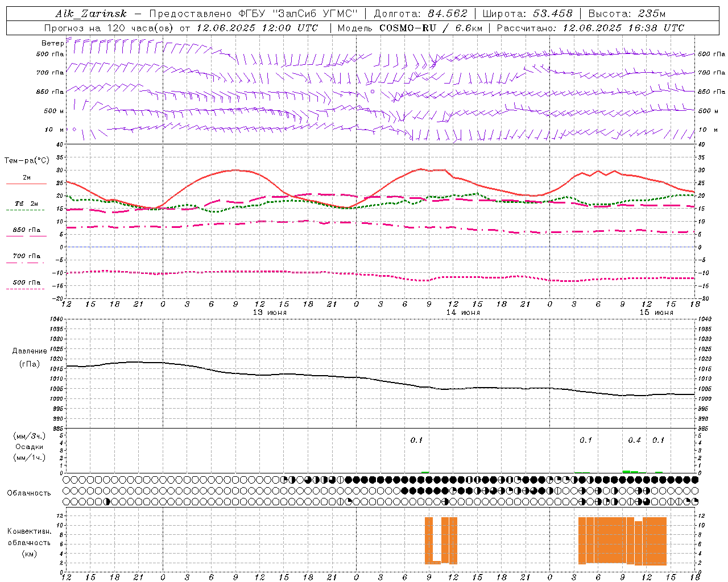
Task: Select the text Предоставлено ФГБУ "ЗапСиб УГМС"
Action: [253, 14]
